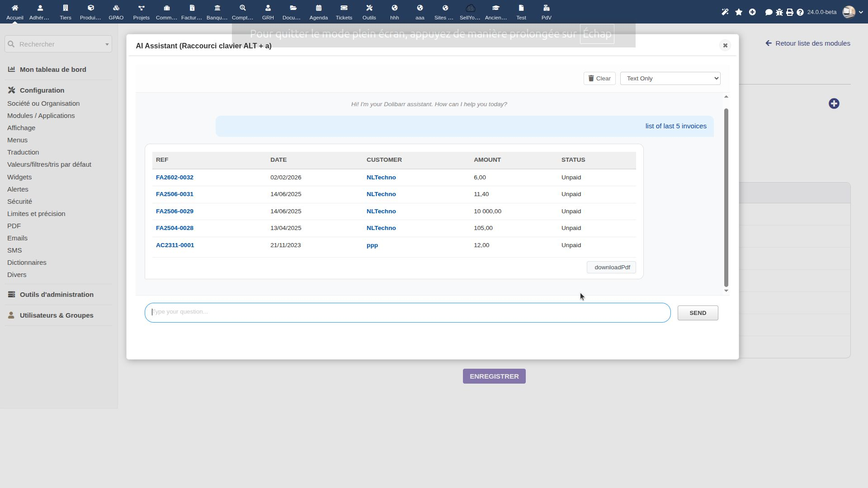Screen dimensions: 868x488
Task: Open invoice FA2602-0032 link
Action: click(175, 178)
